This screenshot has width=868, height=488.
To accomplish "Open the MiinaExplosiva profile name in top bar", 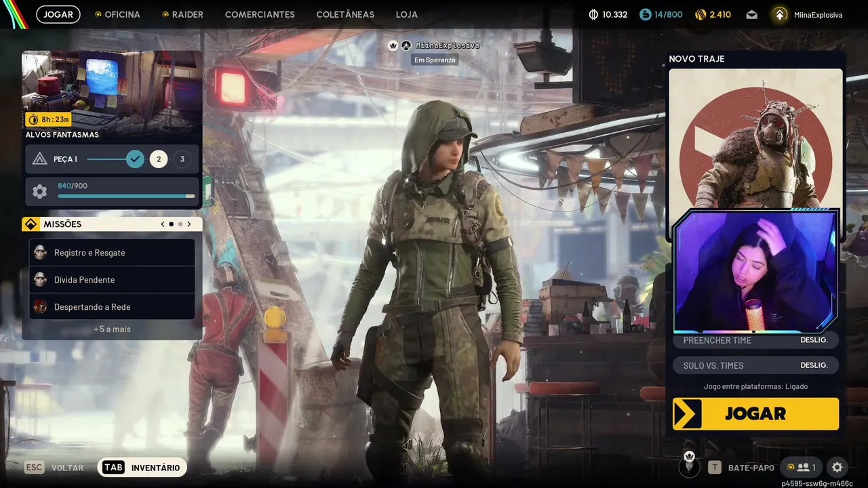I will 818,14.
